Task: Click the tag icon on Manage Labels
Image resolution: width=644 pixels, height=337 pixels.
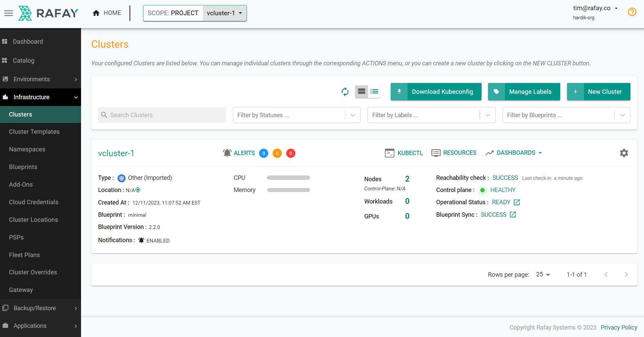Action: [x=496, y=91]
